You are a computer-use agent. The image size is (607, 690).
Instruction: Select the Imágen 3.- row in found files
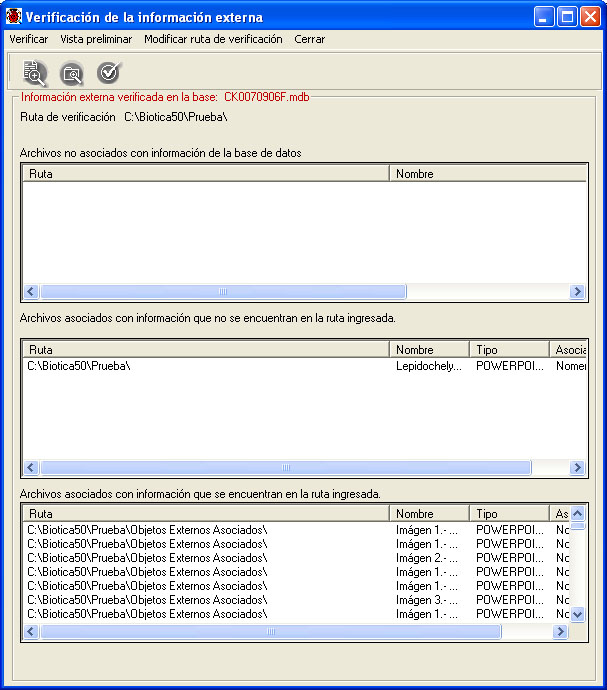click(x=296, y=600)
